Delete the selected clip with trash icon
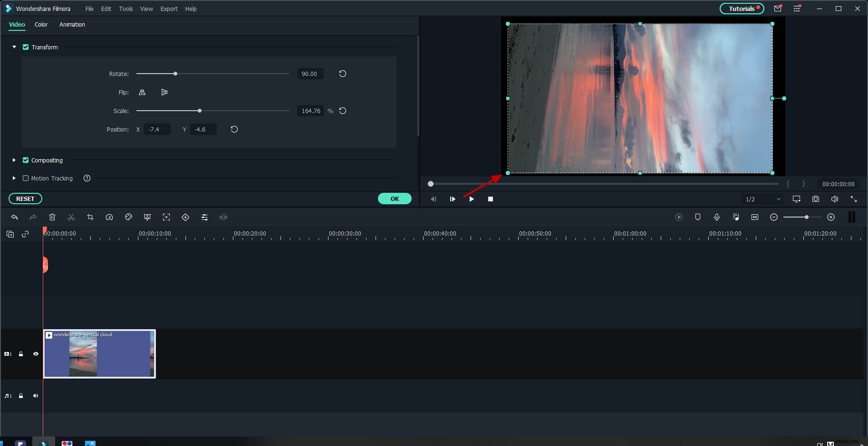Viewport: 868px width, 446px height. tap(52, 217)
